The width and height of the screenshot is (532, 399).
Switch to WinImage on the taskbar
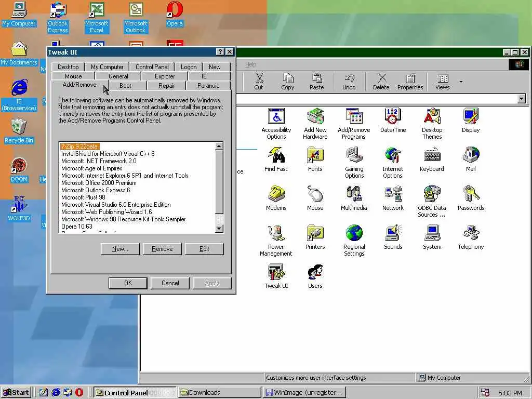304,393
